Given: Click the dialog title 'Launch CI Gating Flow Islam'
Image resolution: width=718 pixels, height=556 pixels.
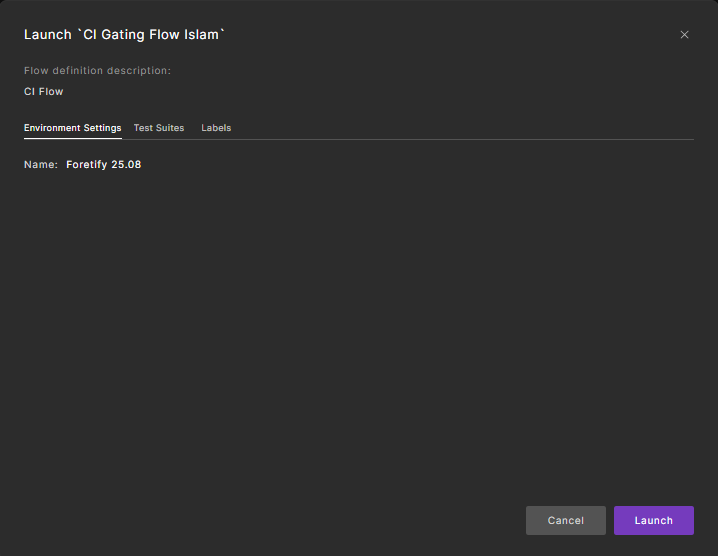Looking at the screenshot, I should [125, 35].
